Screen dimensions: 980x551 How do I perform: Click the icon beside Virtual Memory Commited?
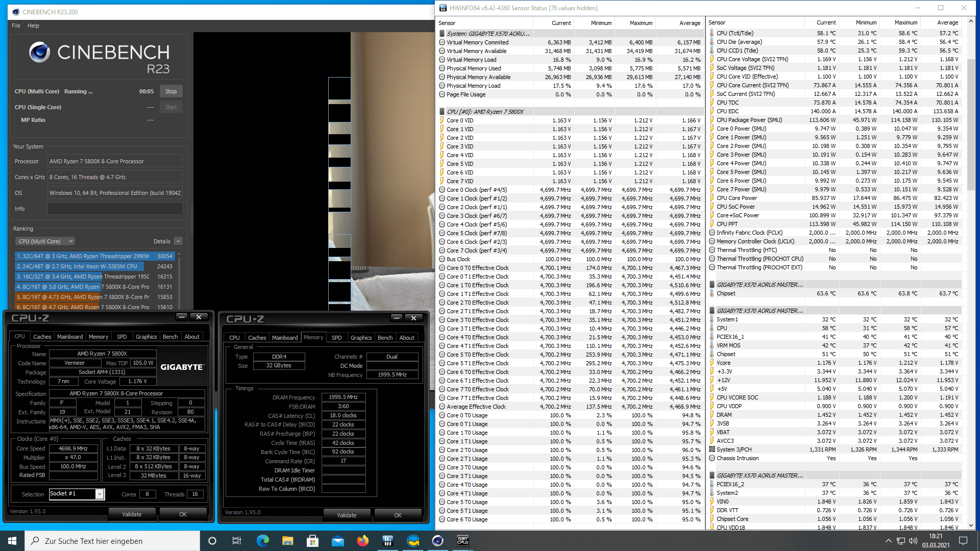[x=442, y=42]
